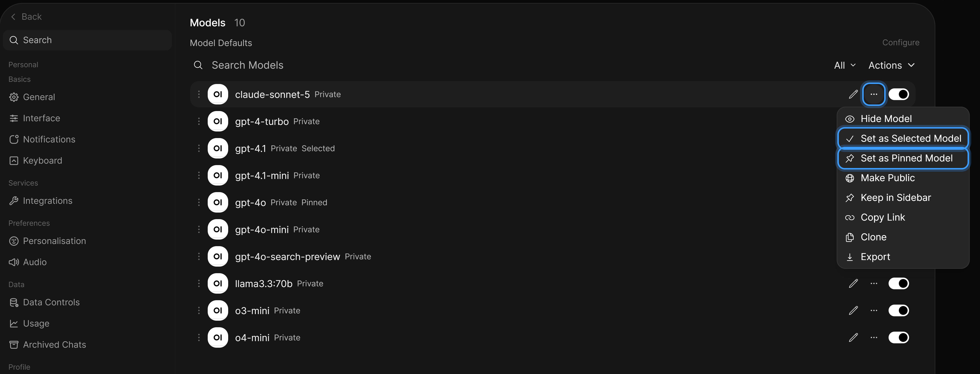The width and height of the screenshot is (980, 374).
Task: Click the gpt-4o-mini model avatar
Action: (x=218, y=229)
